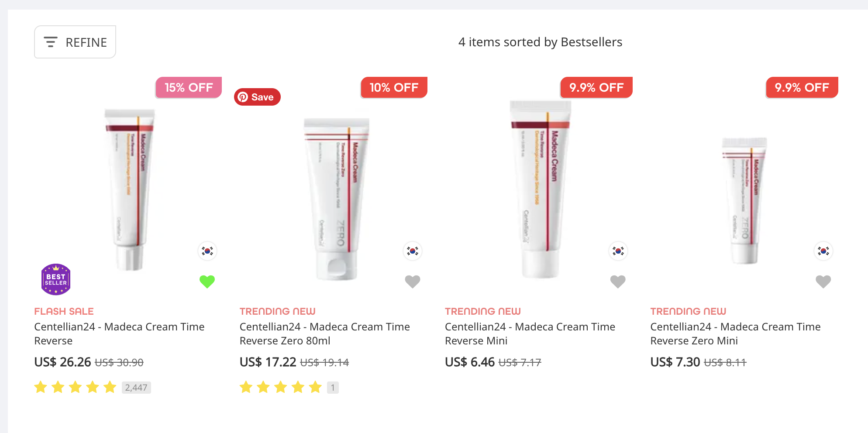Click Korean flag icon on first product
Screen dimensions: 868x433
pyautogui.click(x=207, y=251)
